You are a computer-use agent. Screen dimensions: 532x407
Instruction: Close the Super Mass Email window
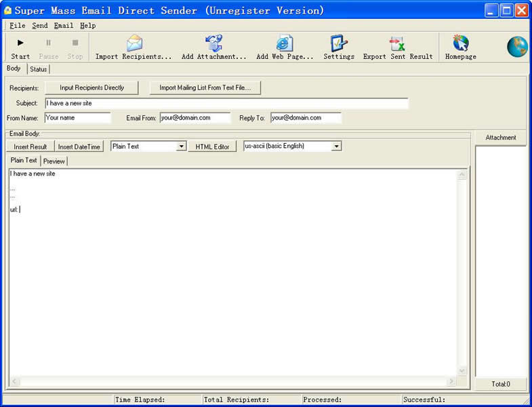click(521, 11)
